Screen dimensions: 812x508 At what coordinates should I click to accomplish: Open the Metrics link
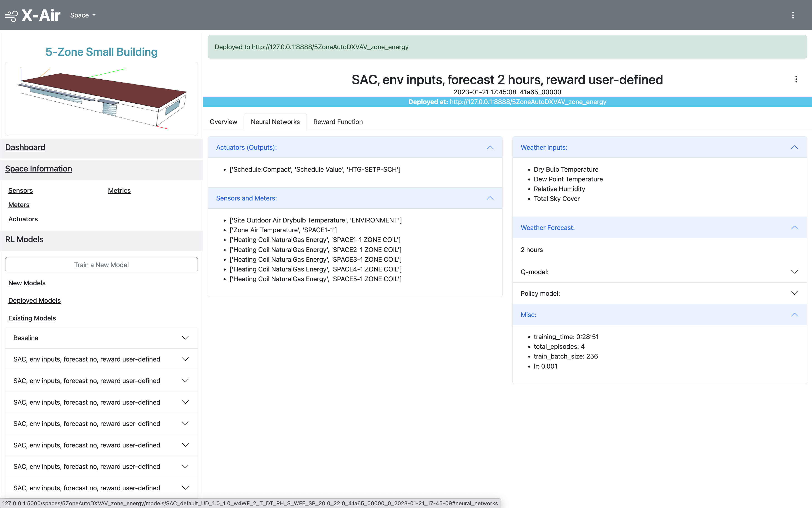tap(119, 190)
